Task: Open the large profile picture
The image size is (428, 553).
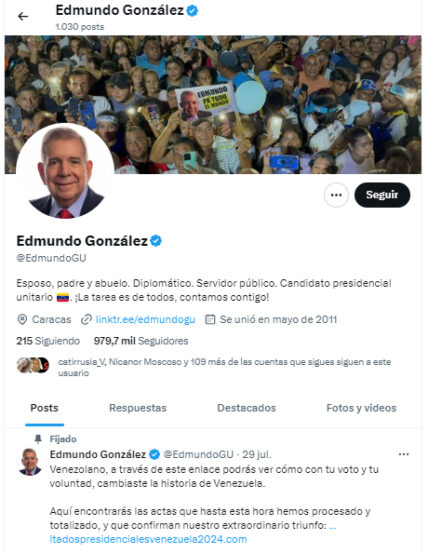Action: 65,172
